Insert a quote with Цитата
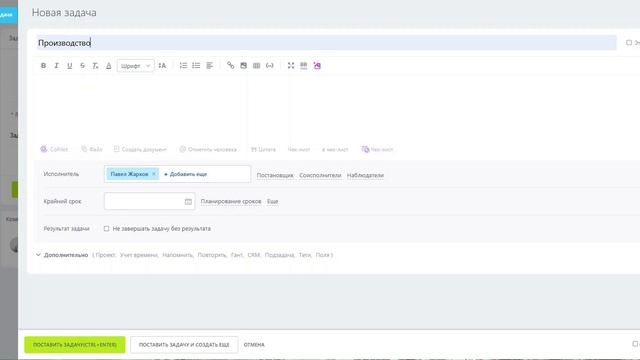The image size is (640, 360). coord(263,149)
